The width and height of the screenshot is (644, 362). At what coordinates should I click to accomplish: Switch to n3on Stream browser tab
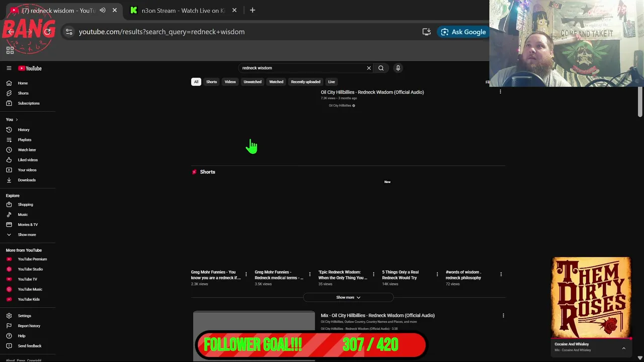coord(184,10)
